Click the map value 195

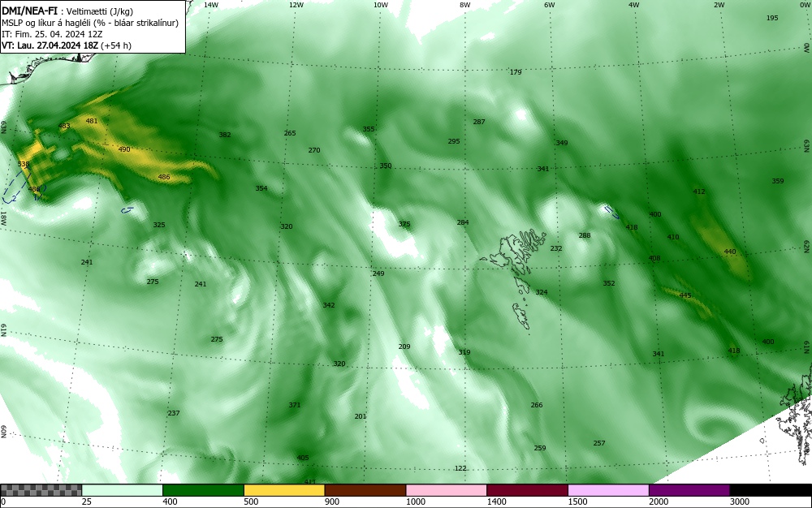[x=772, y=18]
